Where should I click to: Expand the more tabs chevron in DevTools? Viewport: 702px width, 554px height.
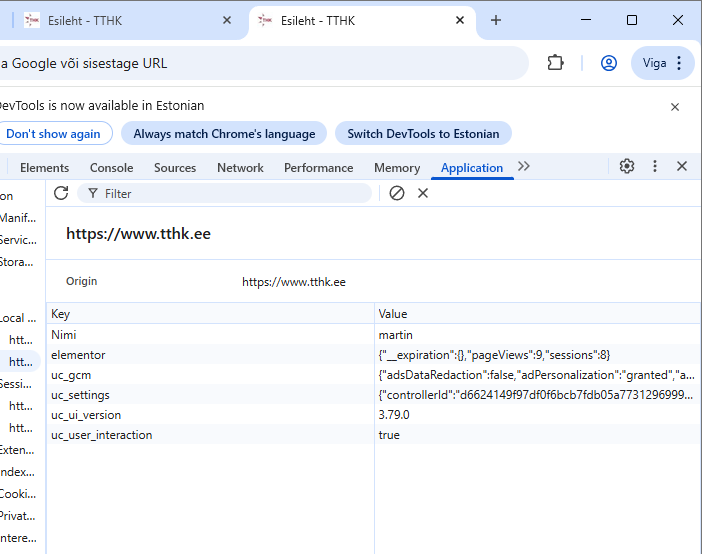pyautogui.click(x=524, y=167)
